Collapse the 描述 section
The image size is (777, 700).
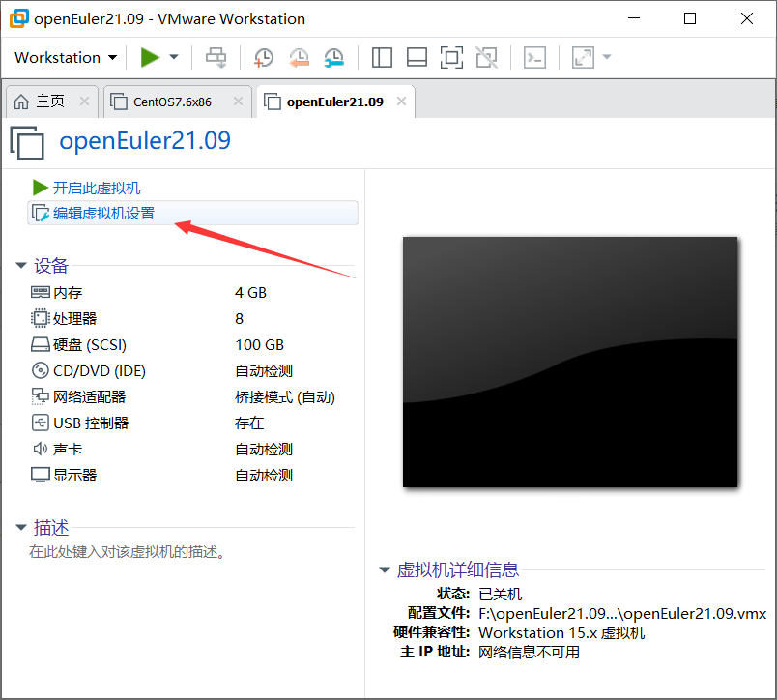tap(21, 528)
